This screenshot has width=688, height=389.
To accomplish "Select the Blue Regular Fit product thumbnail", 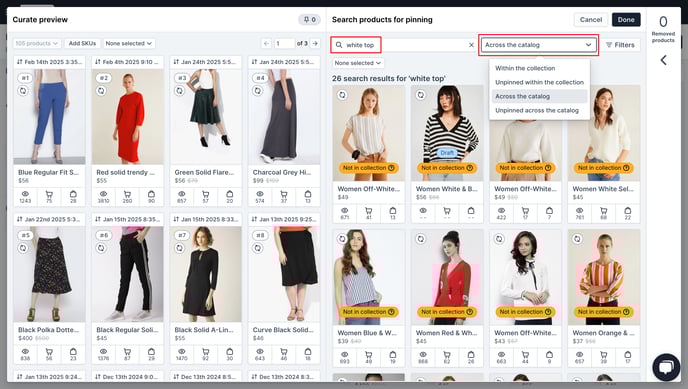I will 49,117.
